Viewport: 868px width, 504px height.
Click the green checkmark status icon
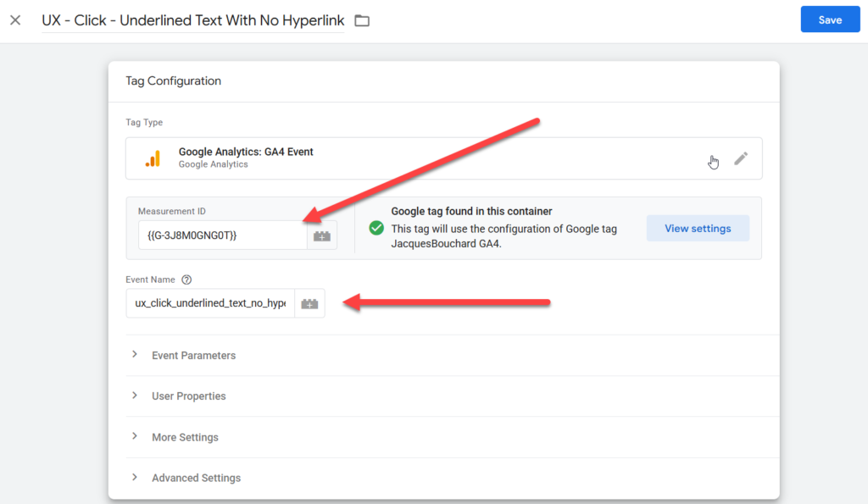click(x=376, y=229)
